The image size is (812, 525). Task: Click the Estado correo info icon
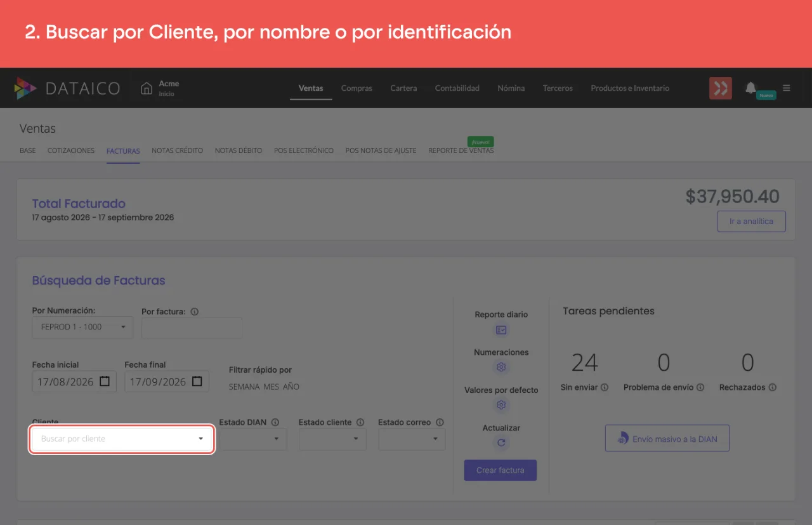[x=440, y=422]
